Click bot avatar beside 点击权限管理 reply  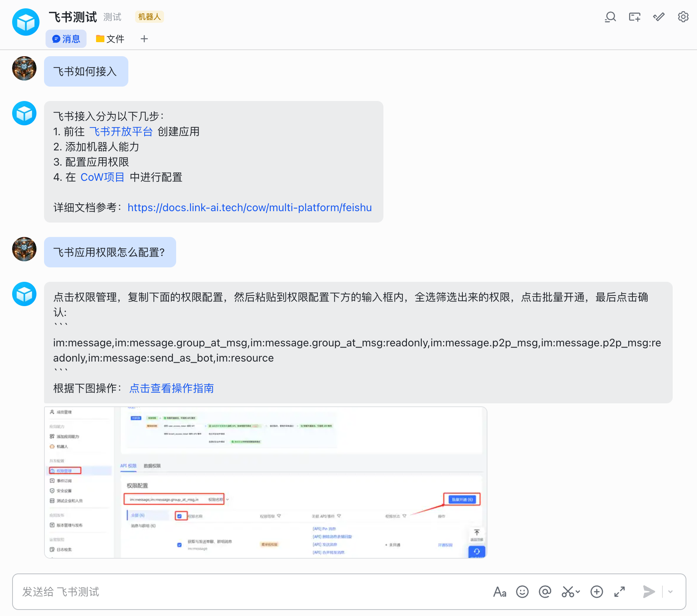(24, 294)
